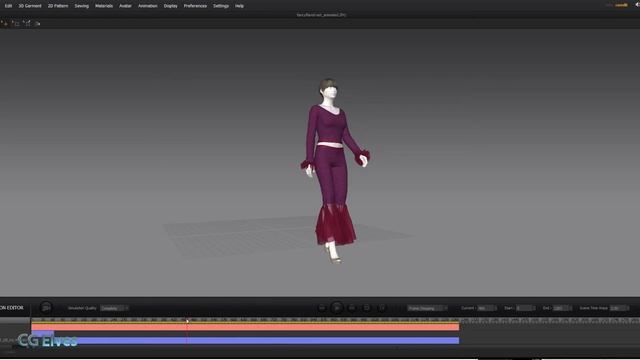Click the Cache Time Step input field
Screen dimensions: 640x360
(618, 308)
